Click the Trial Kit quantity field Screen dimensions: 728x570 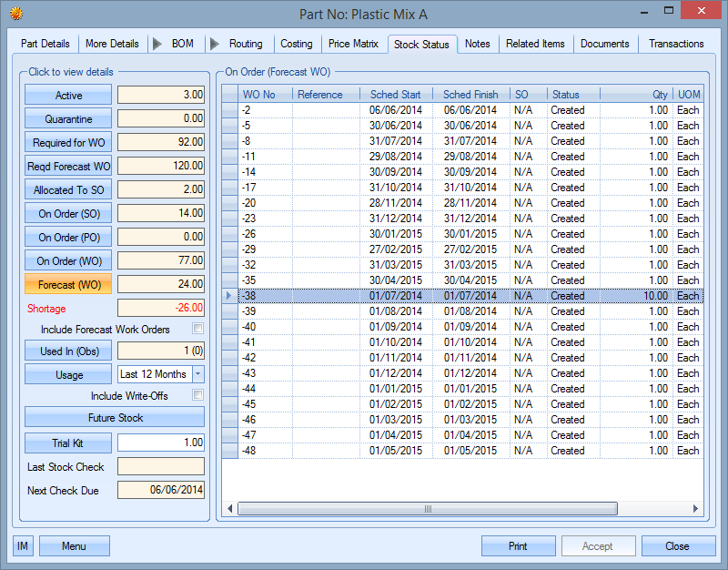pos(161,443)
